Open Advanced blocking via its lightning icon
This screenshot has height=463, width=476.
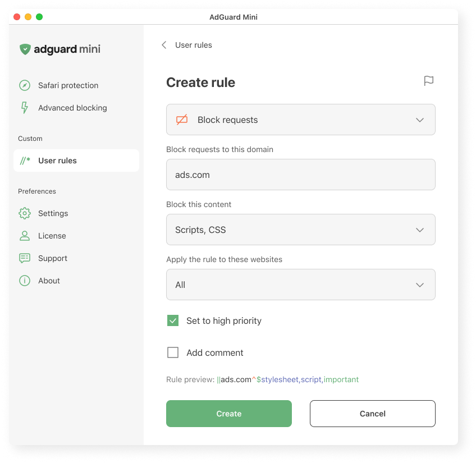pos(25,108)
